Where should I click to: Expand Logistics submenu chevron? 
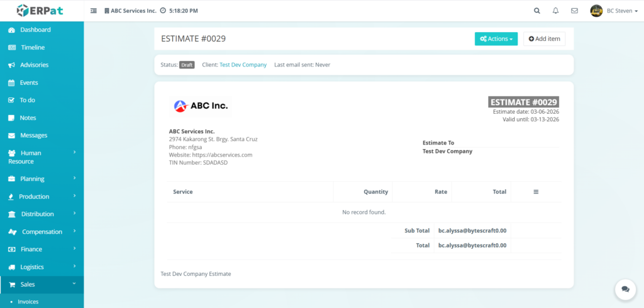pos(75,266)
